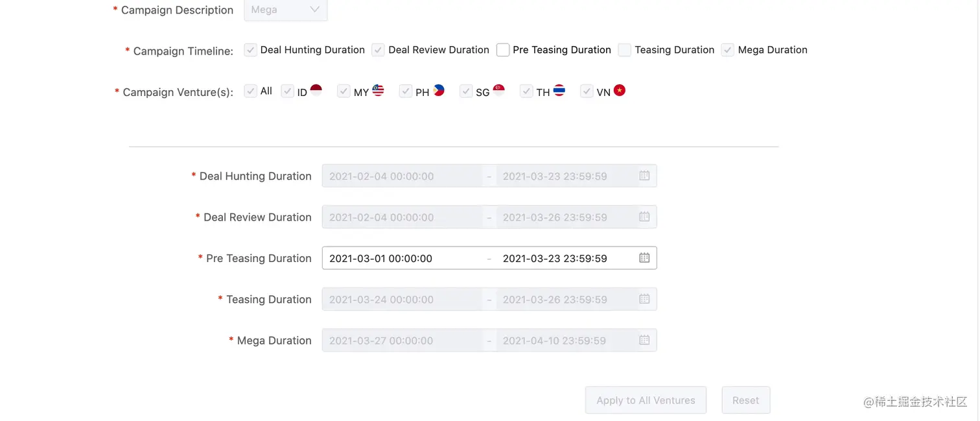Viewport: 980px width, 421px height.
Task: Click the Campaign Venture(s) label
Action: 178,92
